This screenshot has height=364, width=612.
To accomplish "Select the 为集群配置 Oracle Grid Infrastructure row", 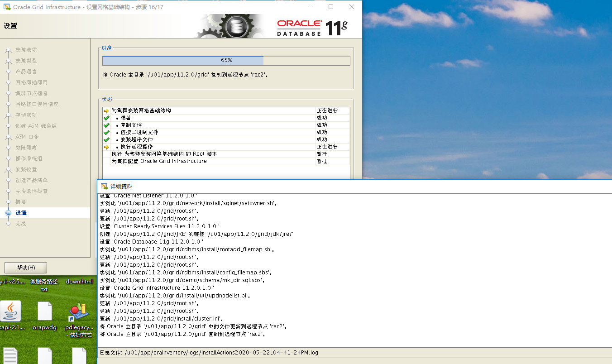I will tap(159, 161).
